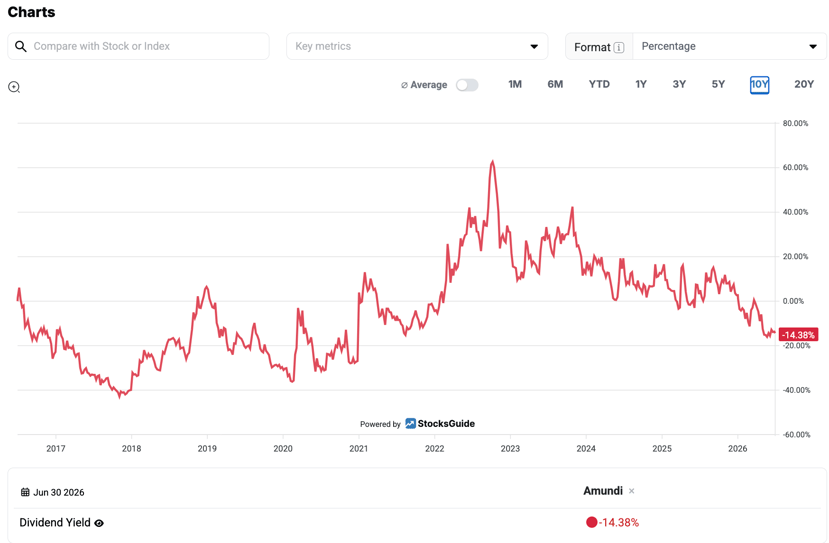Toggle Dividend Yield visibility eye icon
The image size is (829, 543).
(x=99, y=523)
